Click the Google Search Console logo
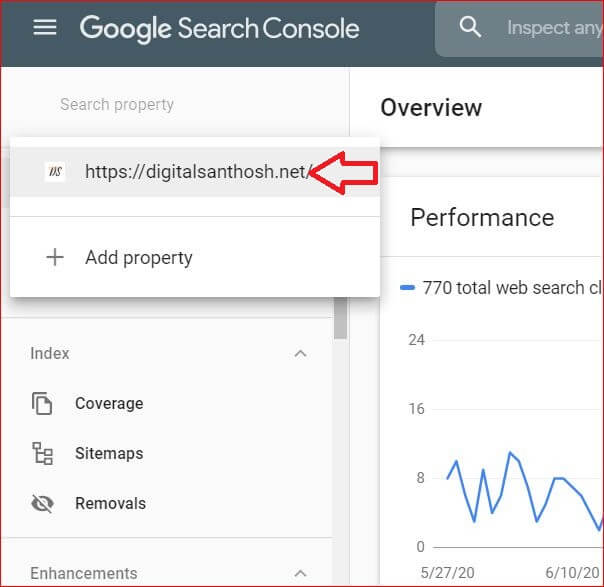 click(219, 28)
